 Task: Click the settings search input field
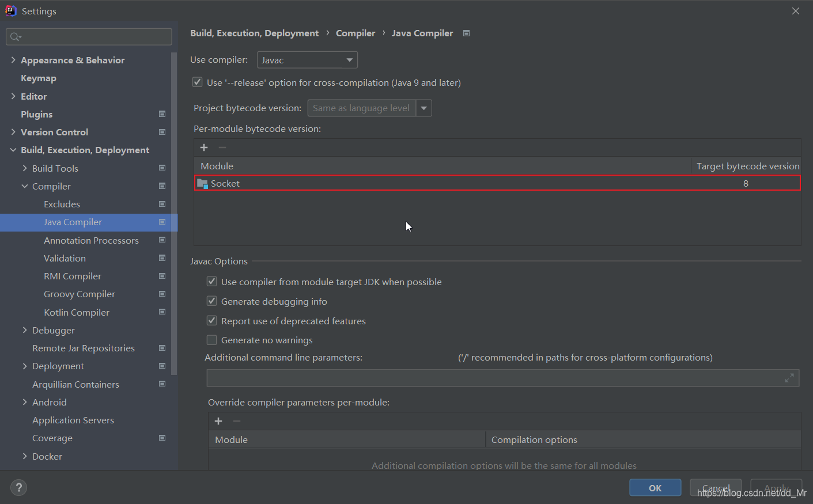click(89, 37)
